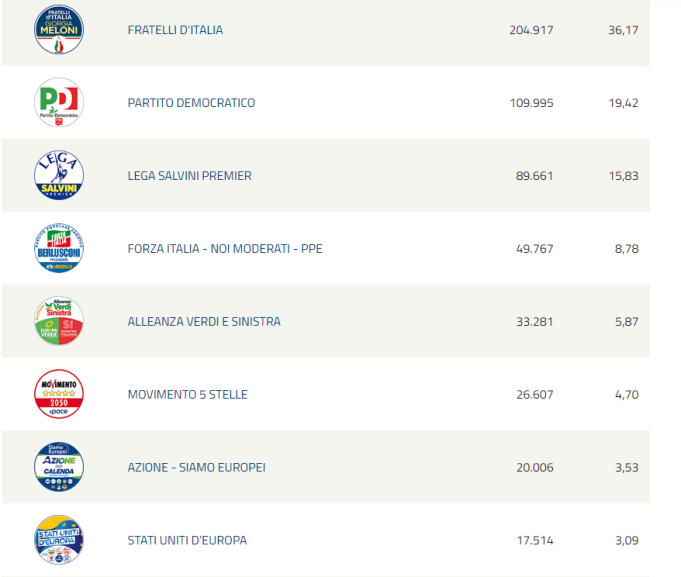Viewport: 681px width, 577px height.
Task: Open AZIONE - SIAMO EUROPEI entry
Action: pyautogui.click(x=196, y=468)
